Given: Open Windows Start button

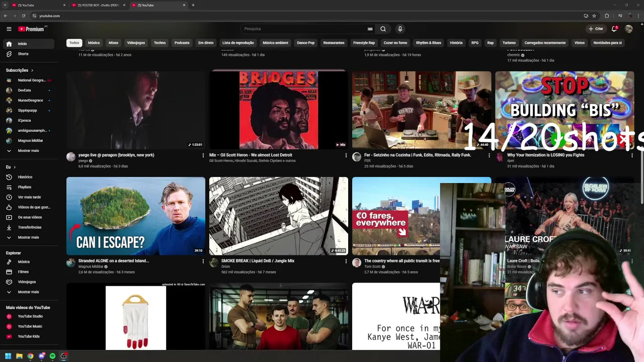Looking at the screenshot, I should (x=8, y=356).
